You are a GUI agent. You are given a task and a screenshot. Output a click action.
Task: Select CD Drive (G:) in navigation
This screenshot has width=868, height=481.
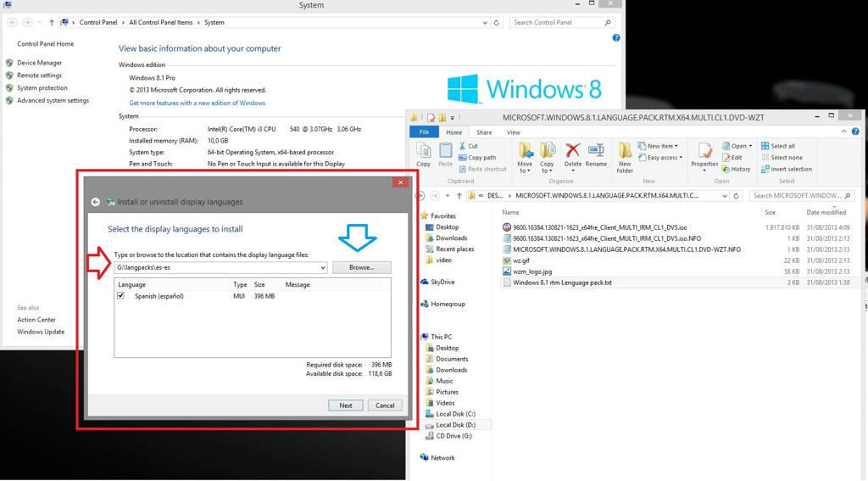pyautogui.click(x=453, y=436)
